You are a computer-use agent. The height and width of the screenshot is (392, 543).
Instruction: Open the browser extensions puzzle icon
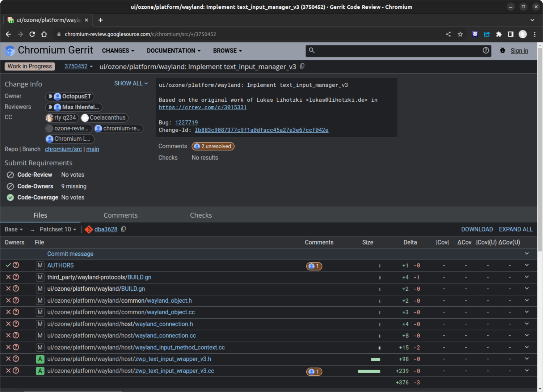pyautogui.click(x=499, y=34)
